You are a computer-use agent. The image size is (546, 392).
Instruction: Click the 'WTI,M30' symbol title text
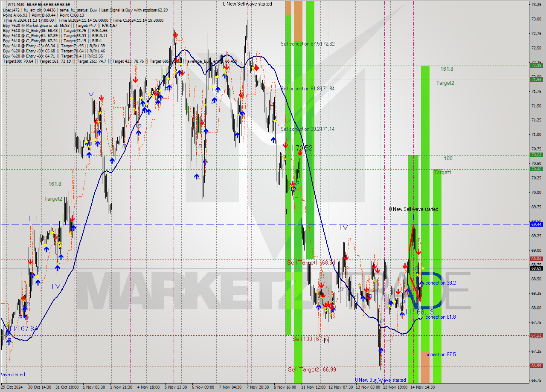(17, 5)
